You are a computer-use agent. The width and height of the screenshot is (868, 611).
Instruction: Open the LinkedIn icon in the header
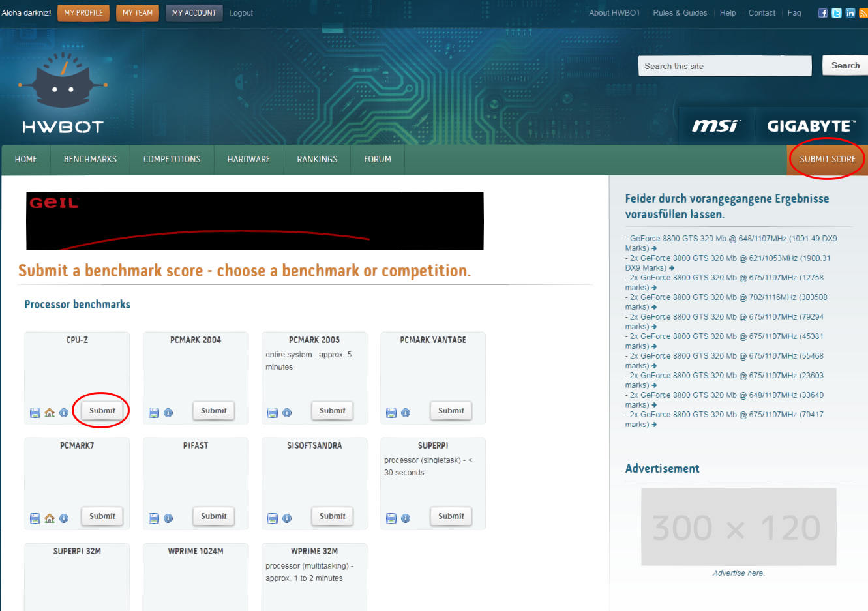850,13
